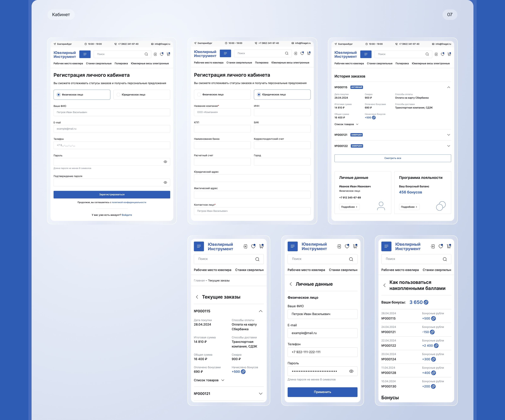Viewport: 505px width, 420px height.
Task: Open favorites heart icon in Текущие заказы screen
Action: (253, 246)
